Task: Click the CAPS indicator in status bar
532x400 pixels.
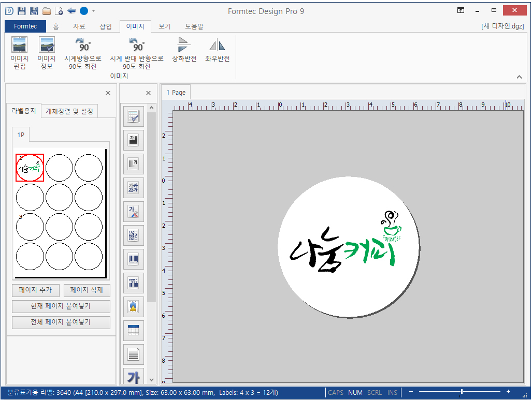Action: [x=336, y=393]
